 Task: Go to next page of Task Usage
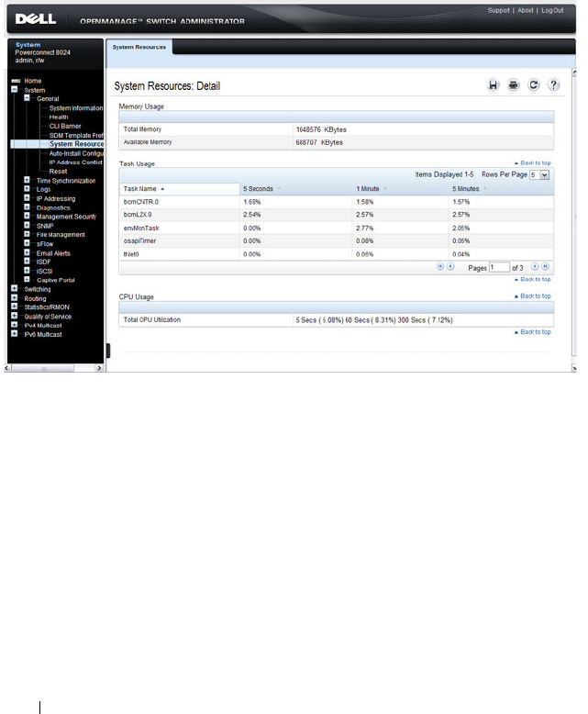(535, 267)
